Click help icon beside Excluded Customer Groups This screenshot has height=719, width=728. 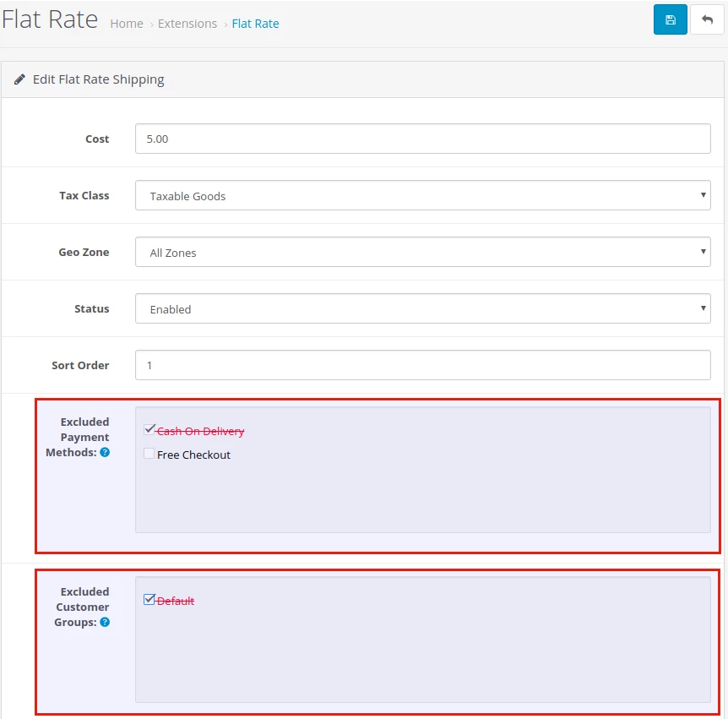(x=105, y=623)
